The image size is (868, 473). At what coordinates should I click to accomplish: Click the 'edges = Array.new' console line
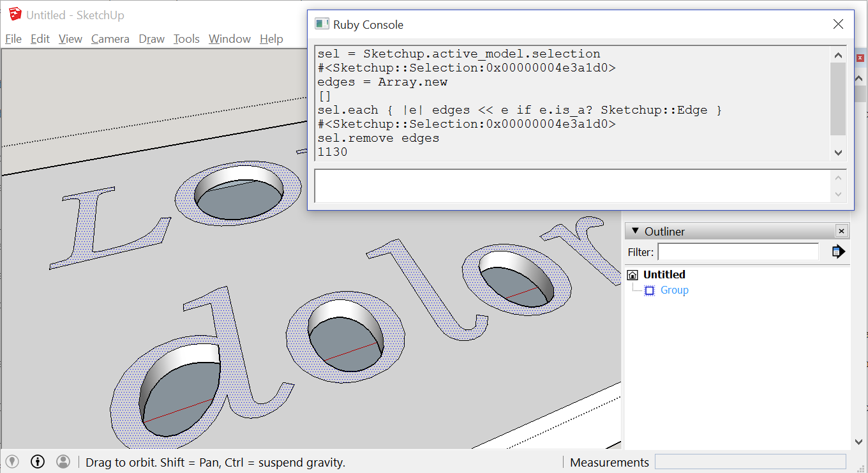(x=382, y=82)
